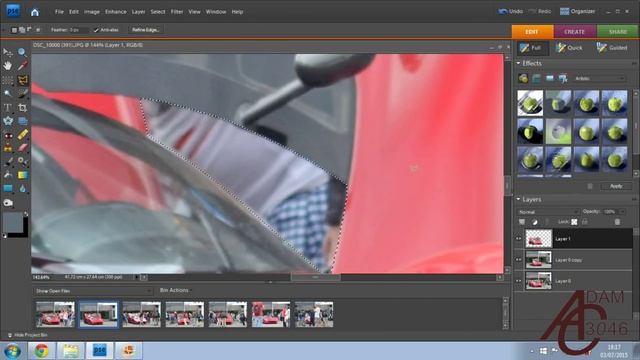Select the Marquee selection tool
The width and height of the screenshot is (640, 360).
[x=8, y=80]
